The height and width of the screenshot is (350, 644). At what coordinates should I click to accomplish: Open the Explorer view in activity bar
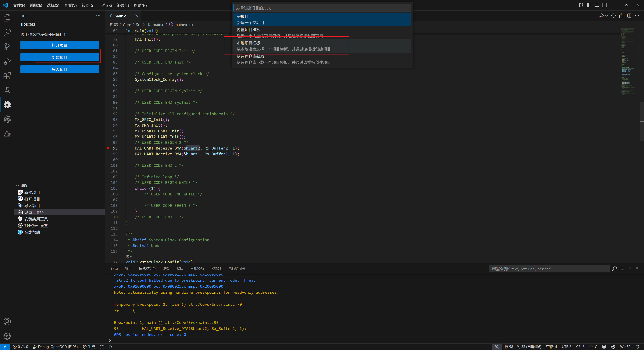[x=7, y=18]
